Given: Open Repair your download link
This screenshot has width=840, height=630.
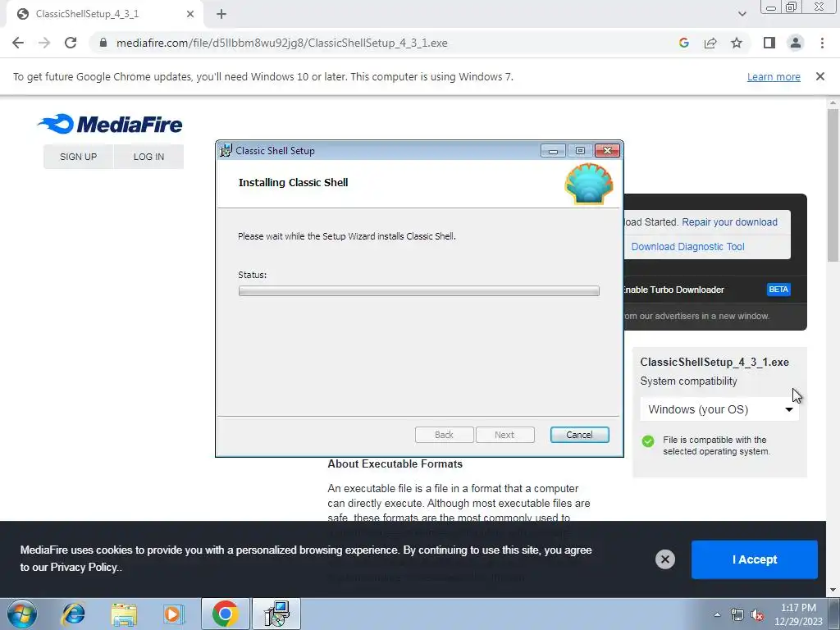Looking at the screenshot, I should coord(729,221).
